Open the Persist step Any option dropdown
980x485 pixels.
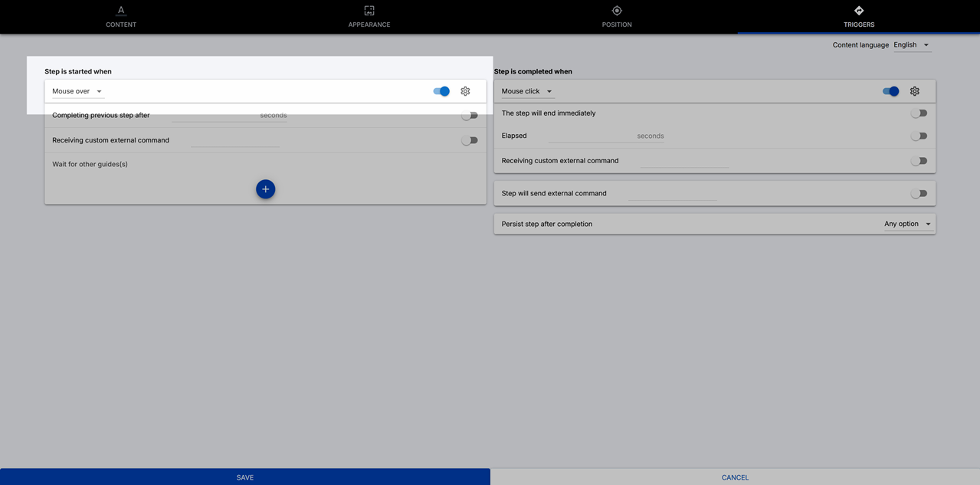point(907,224)
